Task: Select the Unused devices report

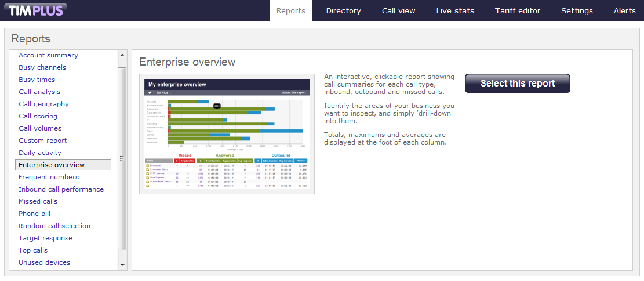Action: pyautogui.click(x=44, y=262)
